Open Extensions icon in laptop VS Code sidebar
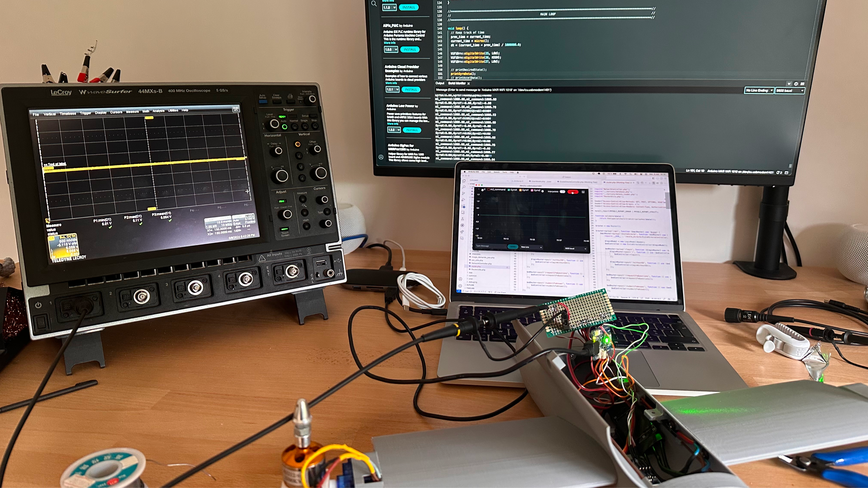 pyautogui.click(x=463, y=206)
